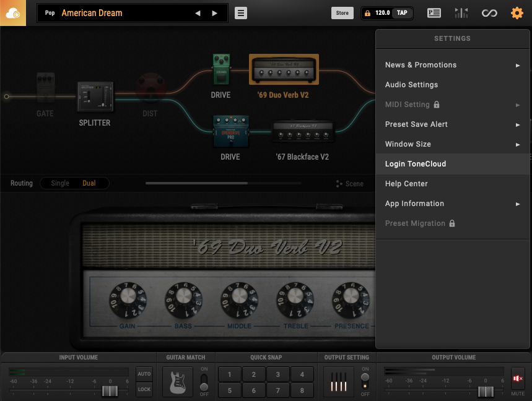Image resolution: width=532 pixels, height=401 pixels.
Task: Click the Scene icon
Action: pyautogui.click(x=339, y=184)
